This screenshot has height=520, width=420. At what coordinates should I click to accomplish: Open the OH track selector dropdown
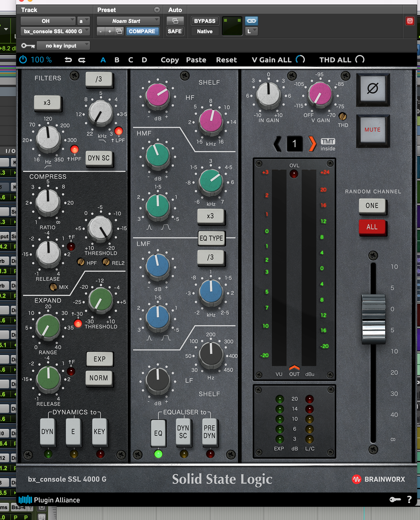tap(48, 21)
